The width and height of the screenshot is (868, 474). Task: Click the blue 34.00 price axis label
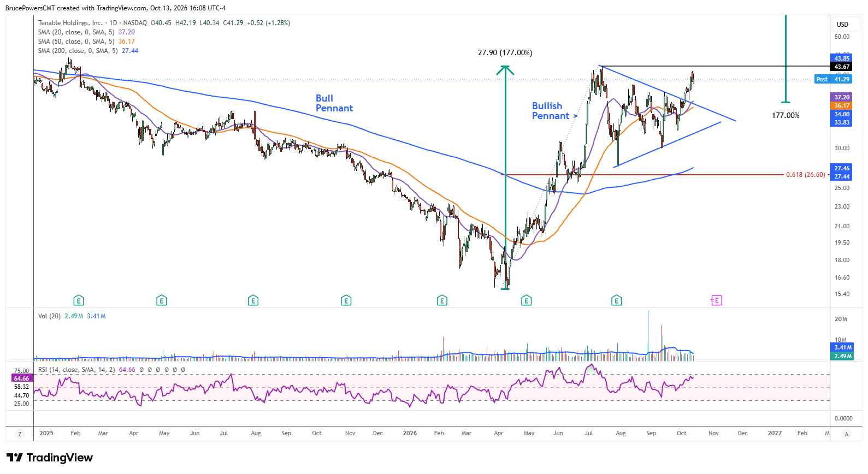pos(842,114)
